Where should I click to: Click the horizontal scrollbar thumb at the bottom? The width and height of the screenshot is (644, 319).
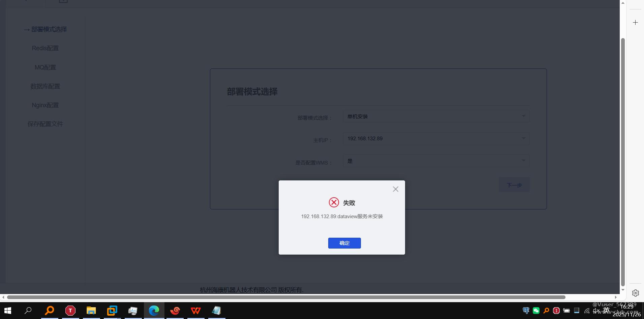click(x=286, y=297)
